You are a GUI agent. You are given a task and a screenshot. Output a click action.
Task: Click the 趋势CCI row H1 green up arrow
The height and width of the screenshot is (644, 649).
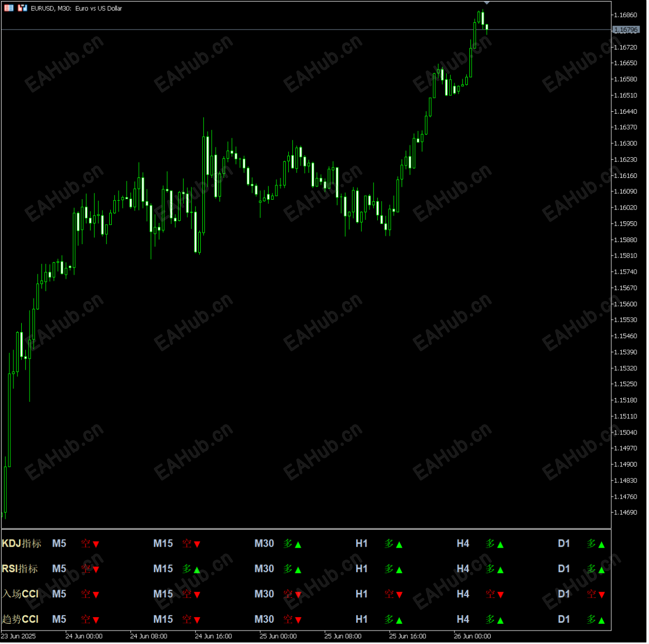(x=399, y=620)
